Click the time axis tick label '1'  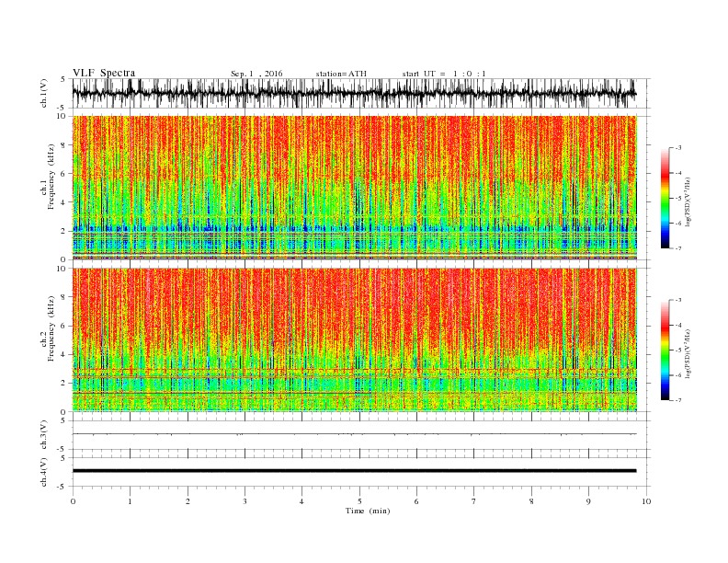coord(130,501)
